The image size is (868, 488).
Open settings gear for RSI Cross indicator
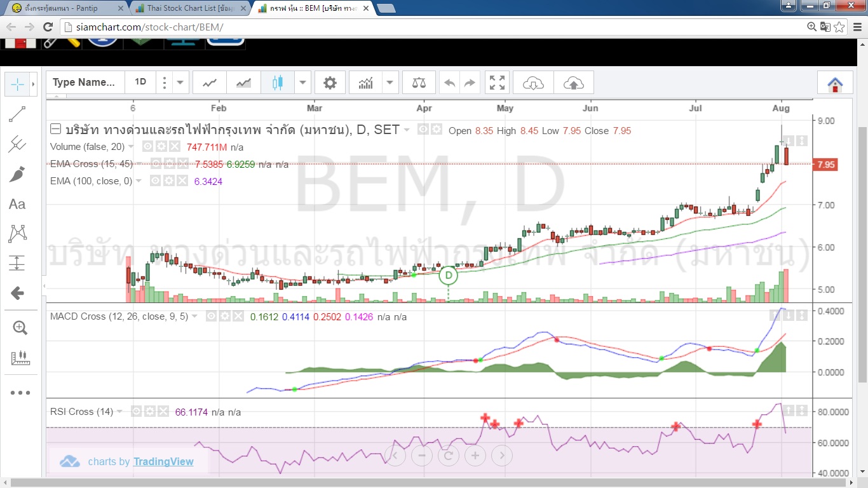149,411
